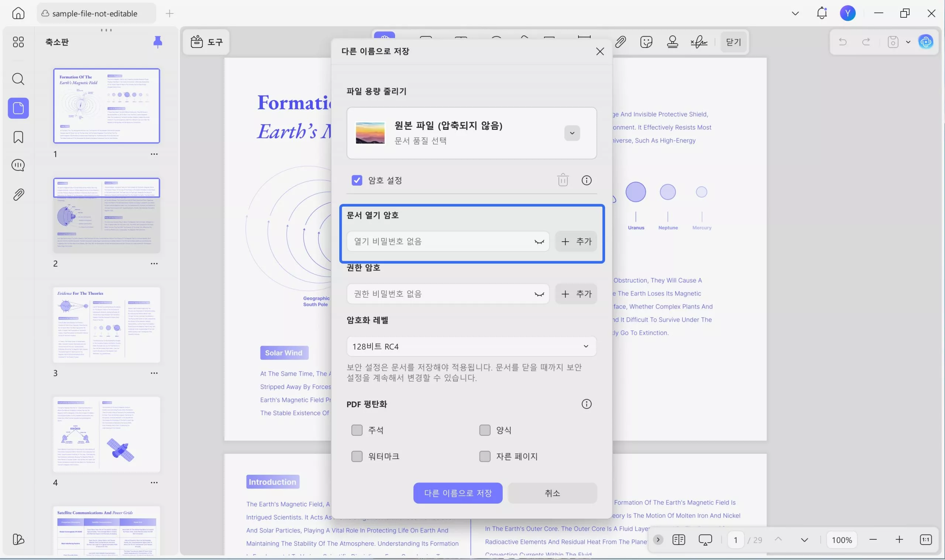The width and height of the screenshot is (945, 560).
Task: Check the 주석 flatten option
Action: (x=356, y=430)
